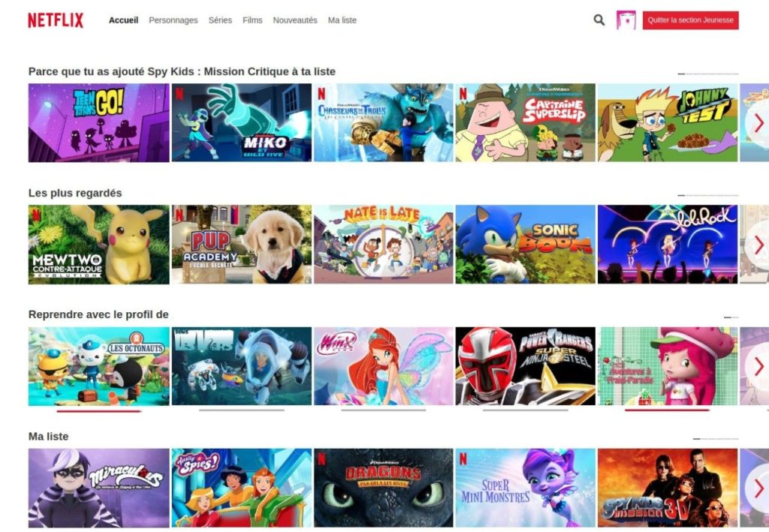
Task: Advance the Les plus regardés row
Action: 758,245
